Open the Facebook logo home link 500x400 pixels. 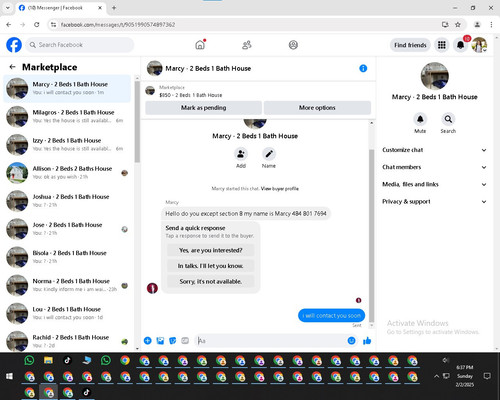[x=14, y=45]
